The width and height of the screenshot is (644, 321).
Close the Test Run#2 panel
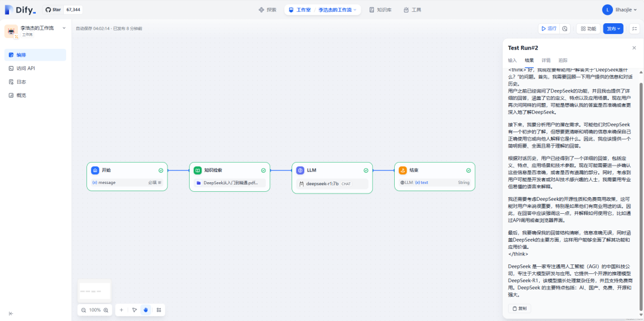(634, 48)
